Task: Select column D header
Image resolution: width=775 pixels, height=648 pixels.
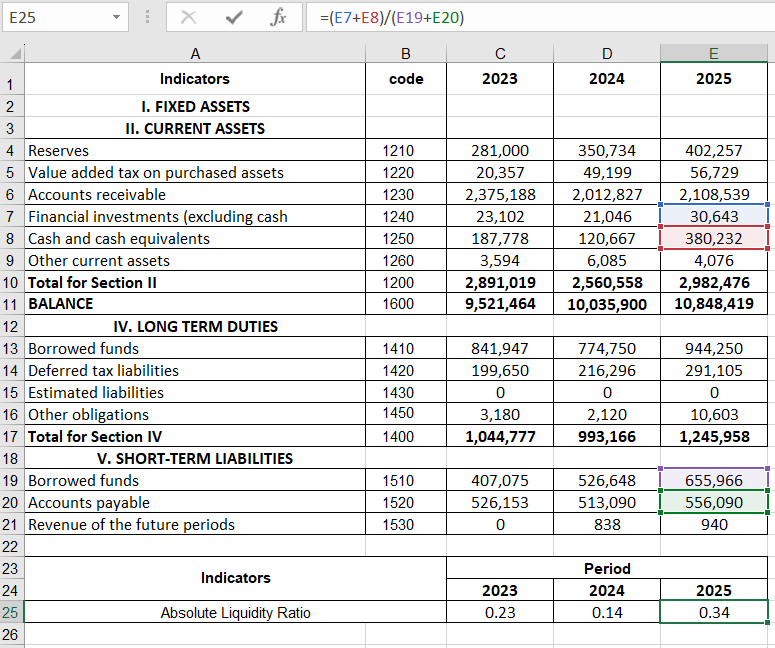Action: coord(607,53)
